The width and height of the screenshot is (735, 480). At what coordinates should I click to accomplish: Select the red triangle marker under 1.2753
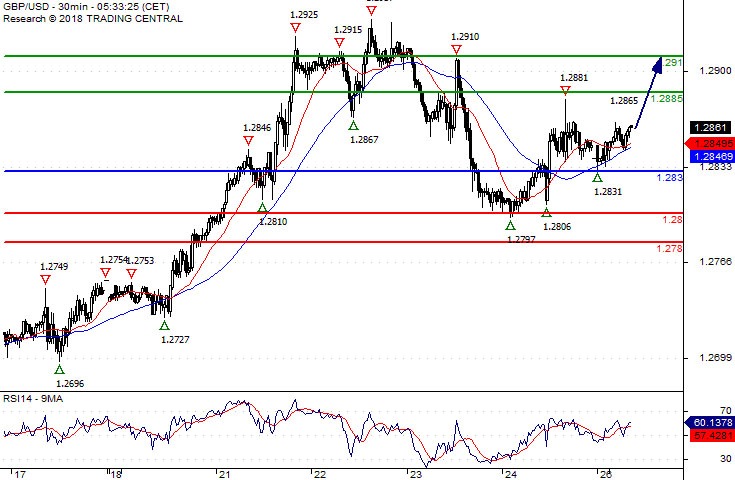click(x=132, y=273)
